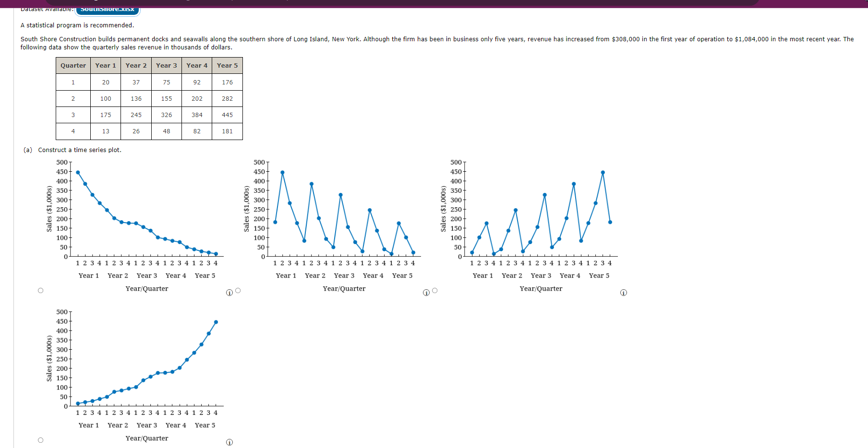Click the info icon under the bottom upward-trend plot
This screenshot has height=448, width=868.
pos(229,442)
